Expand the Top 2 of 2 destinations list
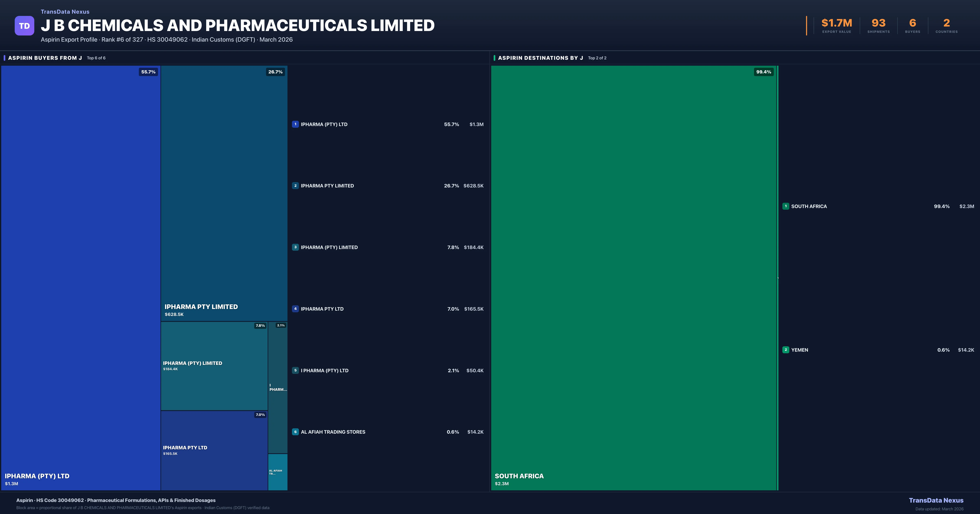The height and width of the screenshot is (514, 980). (597, 58)
